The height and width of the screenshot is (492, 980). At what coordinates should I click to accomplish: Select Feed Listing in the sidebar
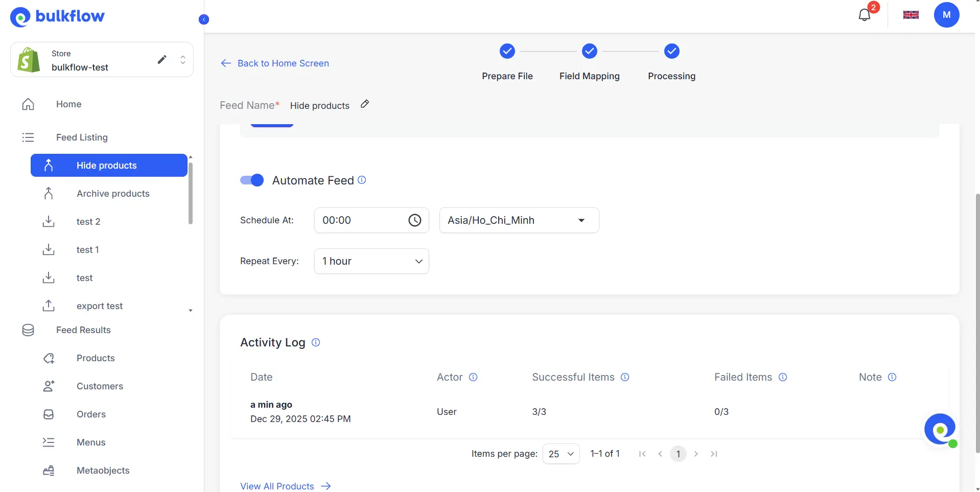pyautogui.click(x=81, y=137)
